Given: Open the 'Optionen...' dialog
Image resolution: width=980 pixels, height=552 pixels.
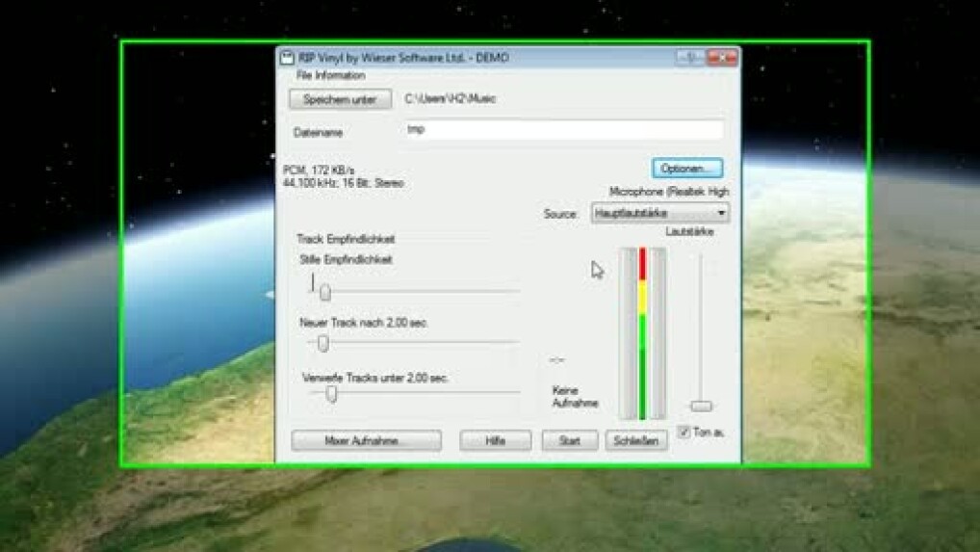Looking at the screenshot, I should [x=687, y=169].
